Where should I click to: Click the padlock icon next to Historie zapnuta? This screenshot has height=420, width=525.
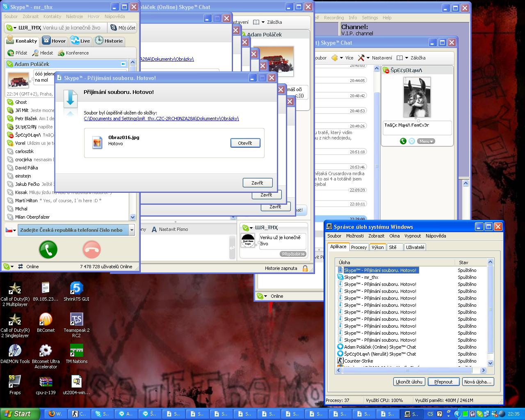tap(305, 268)
